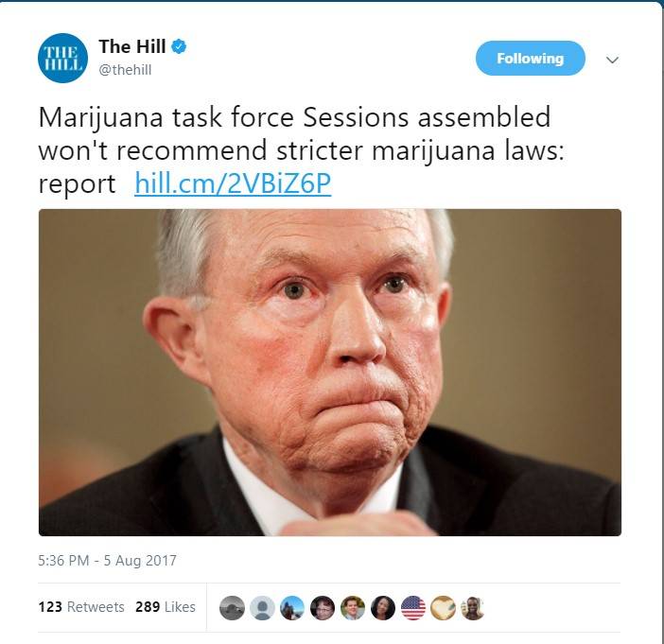
Task: Click The Hill profile logo avatar
Action: 62,58
